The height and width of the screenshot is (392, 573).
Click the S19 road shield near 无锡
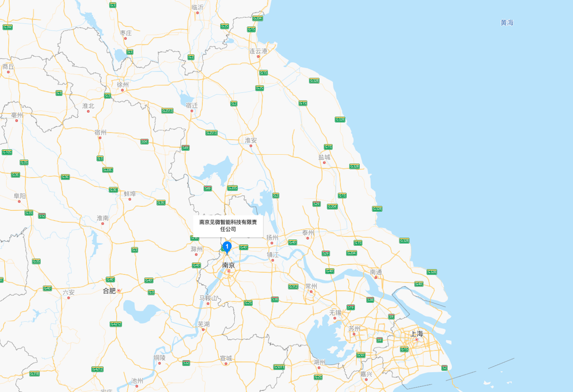click(351, 307)
